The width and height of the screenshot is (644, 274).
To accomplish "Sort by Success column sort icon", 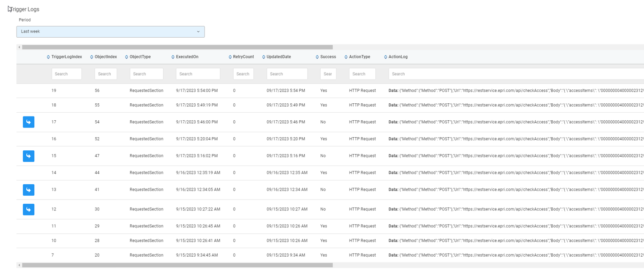I will click(317, 57).
